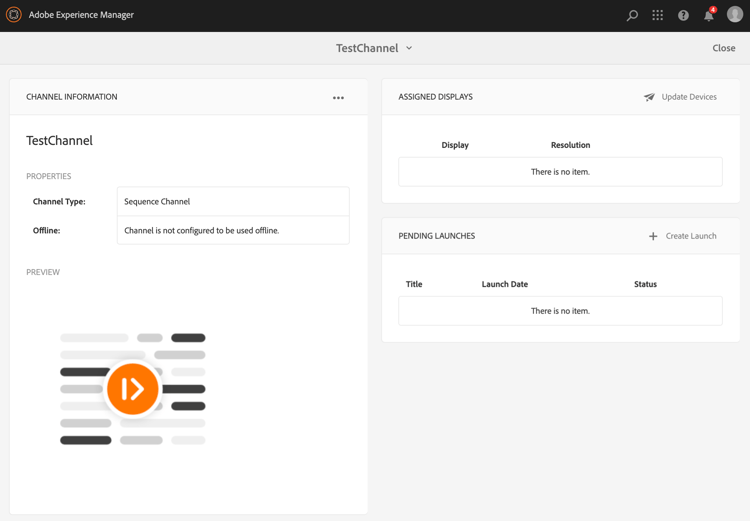Select the Title column header
Screen dimensions: 750x521
(414, 284)
